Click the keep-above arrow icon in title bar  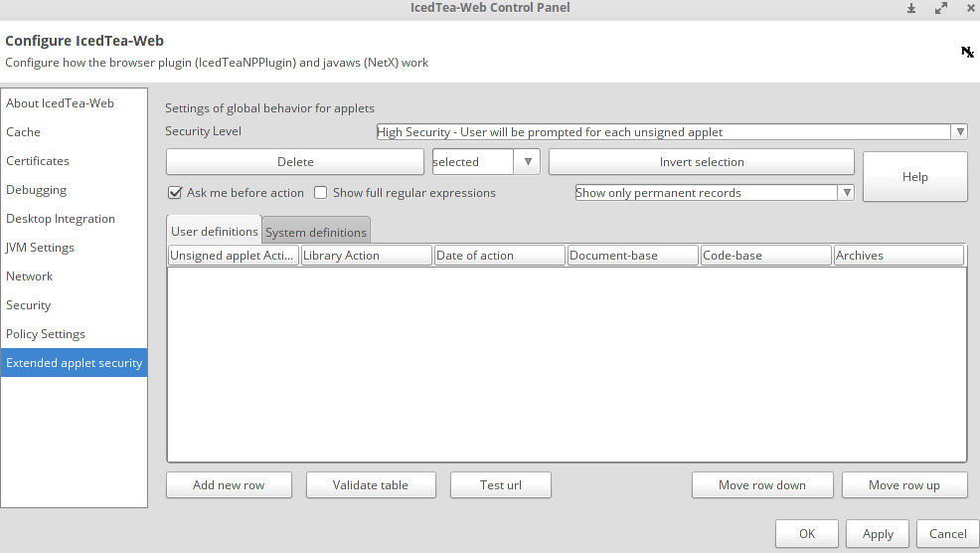pyautogui.click(x=911, y=8)
